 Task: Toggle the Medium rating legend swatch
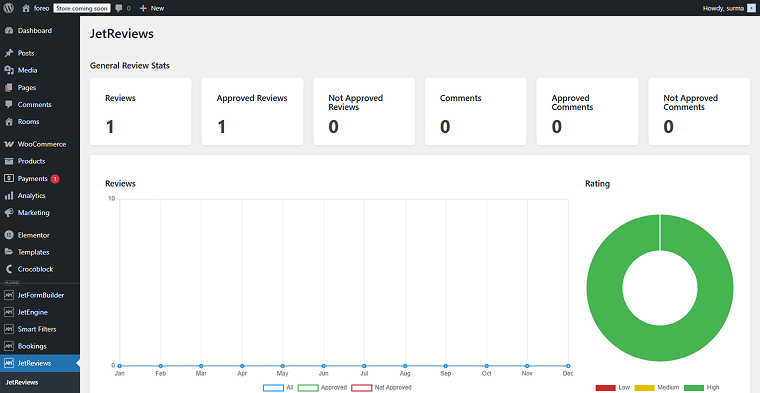[x=645, y=388]
